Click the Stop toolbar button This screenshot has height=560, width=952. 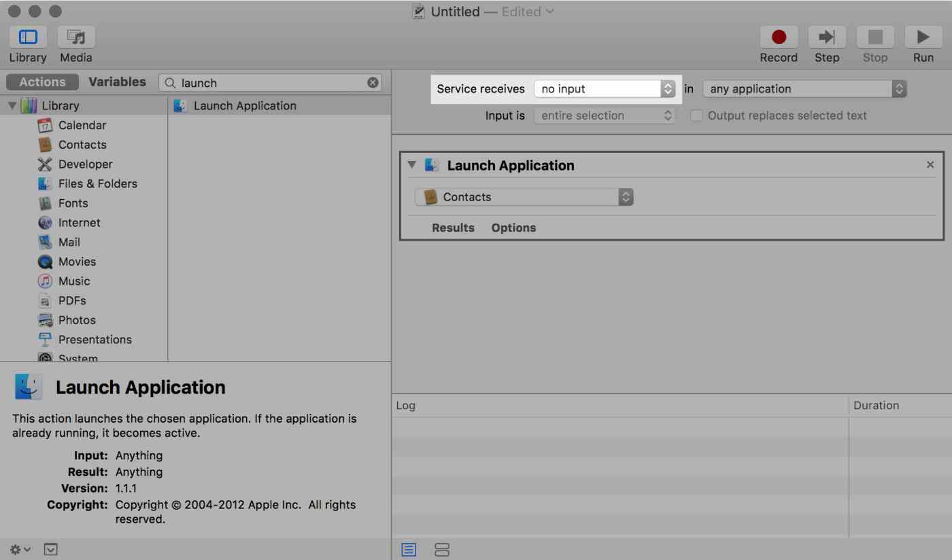coord(875,37)
